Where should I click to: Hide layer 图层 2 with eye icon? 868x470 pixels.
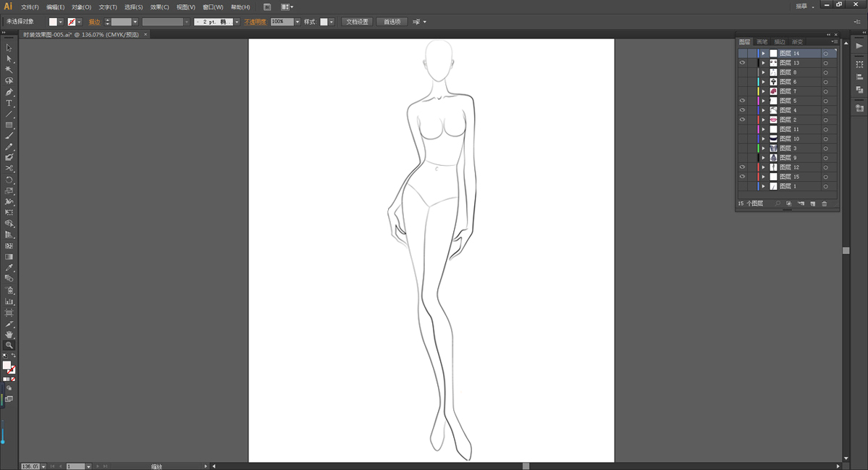(x=742, y=119)
